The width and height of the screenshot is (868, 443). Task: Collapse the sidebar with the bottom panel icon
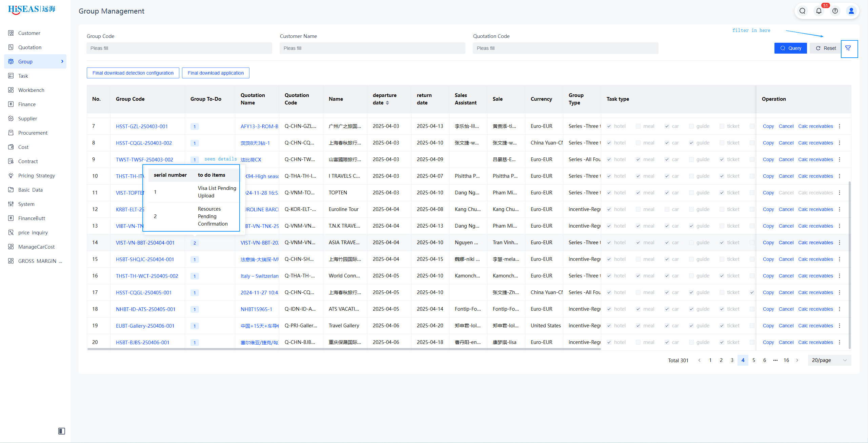point(62,431)
